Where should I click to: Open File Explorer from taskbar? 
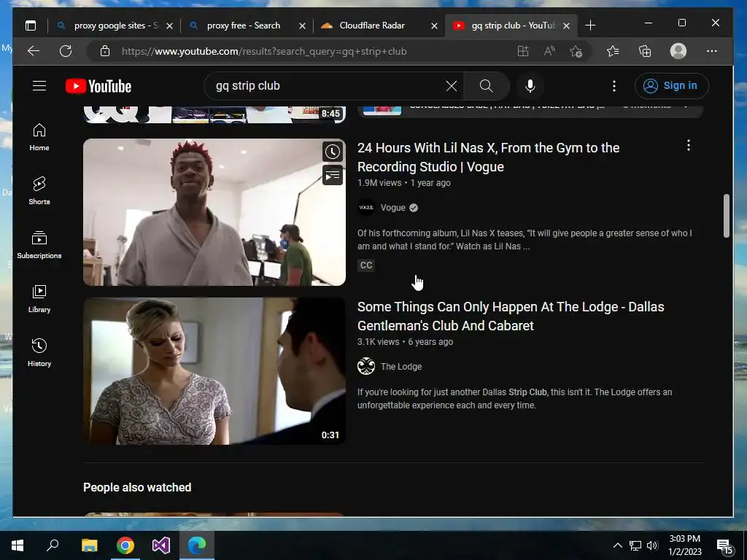pos(89,545)
